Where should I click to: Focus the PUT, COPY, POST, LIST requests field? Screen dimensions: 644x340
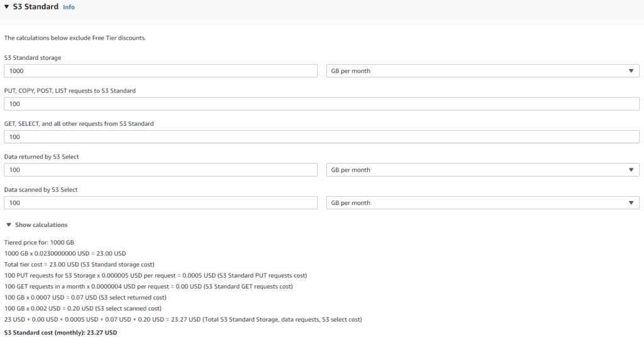321,104
